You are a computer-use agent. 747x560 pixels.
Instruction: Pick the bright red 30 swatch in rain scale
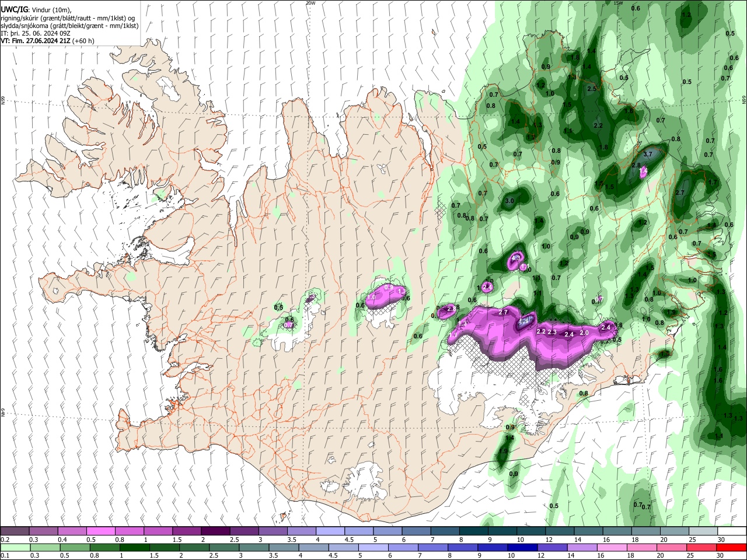(x=731, y=547)
